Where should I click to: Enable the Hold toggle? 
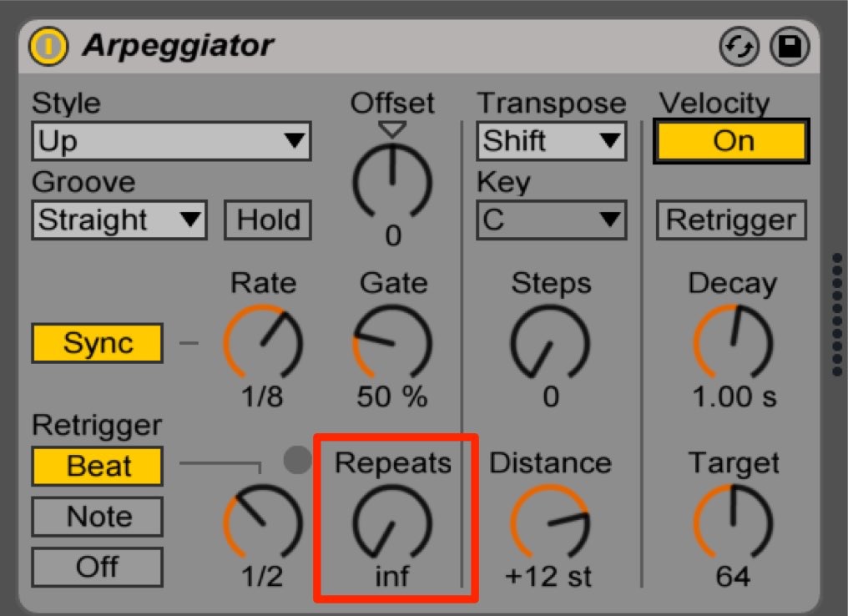[268, 220]
